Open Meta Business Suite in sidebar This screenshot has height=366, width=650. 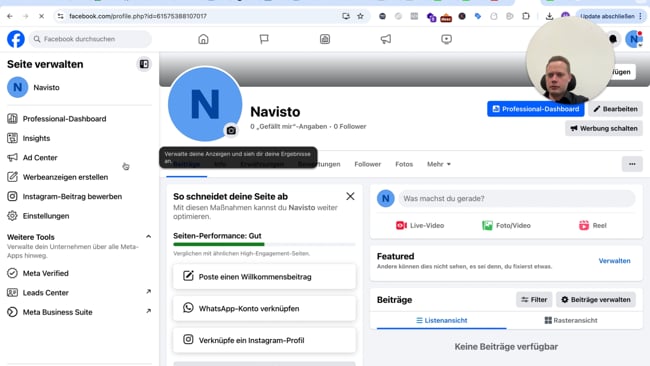(79, 312)
